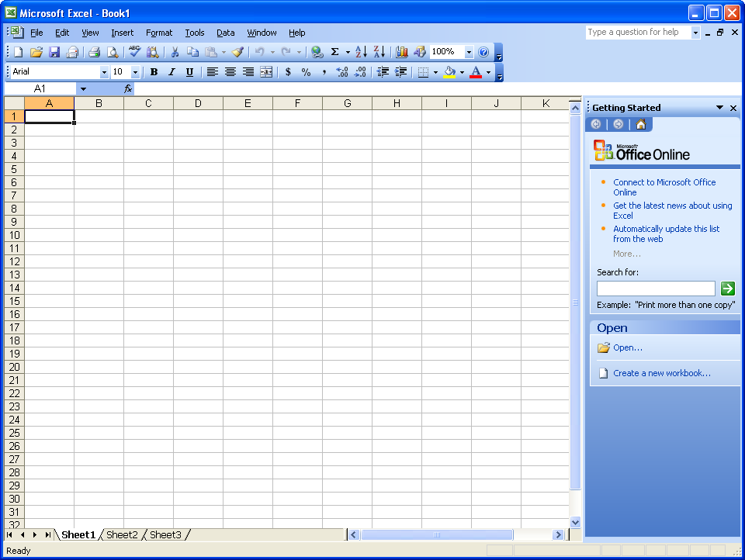The height and width of the screenshot is (560, 745).
Task: Toggle Italic formatting button
Action: click(172, 71)
